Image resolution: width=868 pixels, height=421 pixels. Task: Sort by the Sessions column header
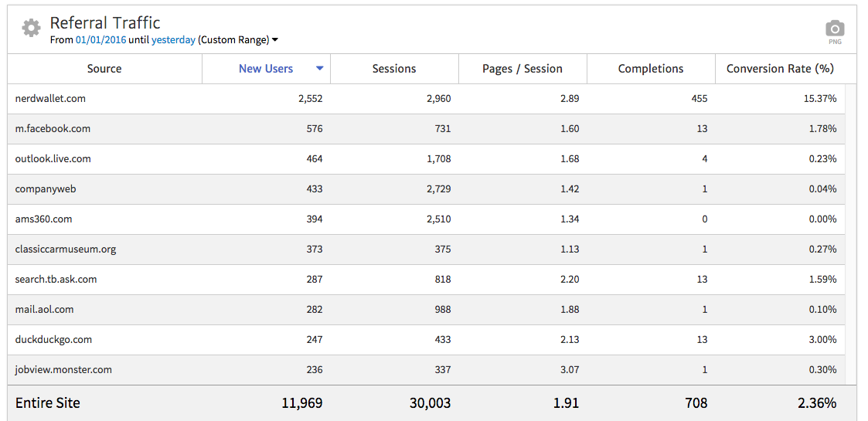[x=394, y=69]
